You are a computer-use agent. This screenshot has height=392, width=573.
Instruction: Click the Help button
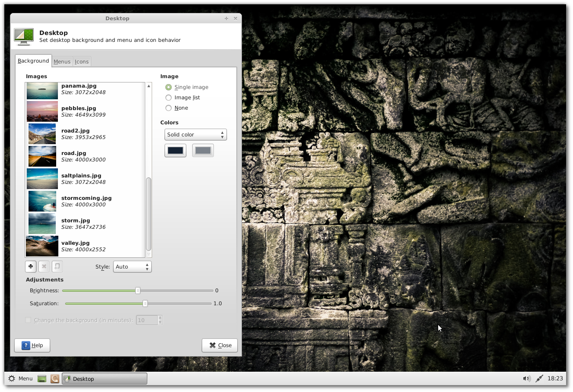(x=32, y=345)
